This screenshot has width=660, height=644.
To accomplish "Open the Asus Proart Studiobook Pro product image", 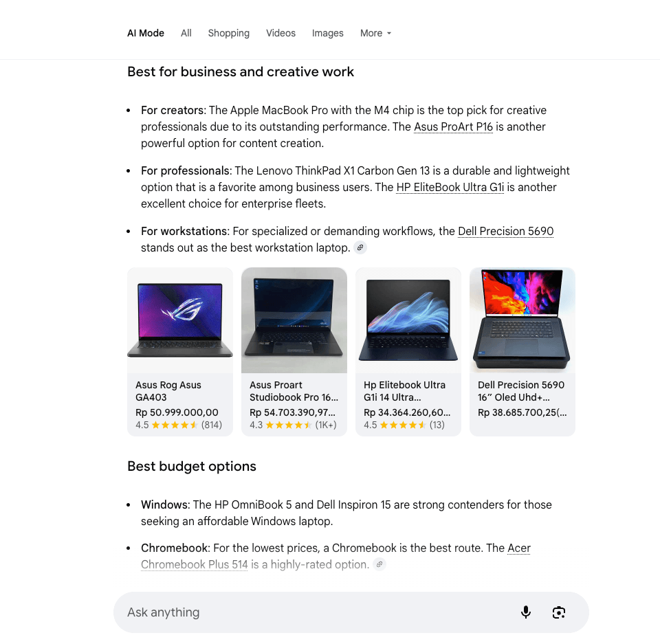I will [x=294, y=320].
